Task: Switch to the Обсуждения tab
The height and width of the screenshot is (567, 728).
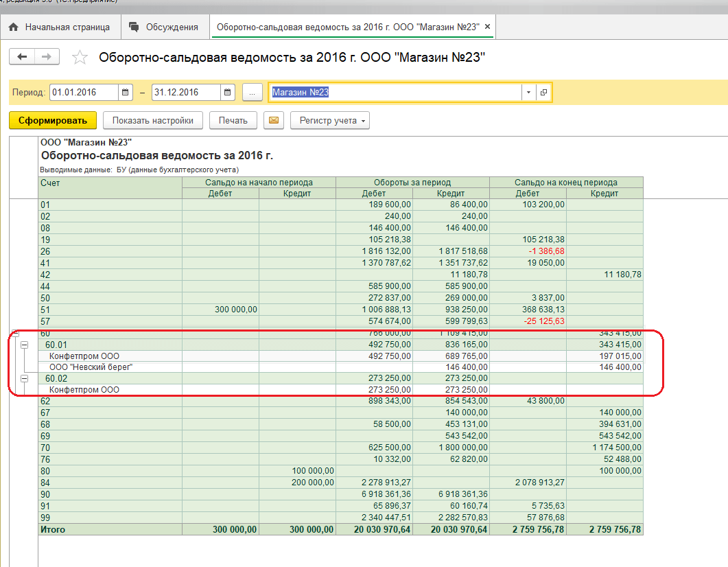Action: coord(164,27)
